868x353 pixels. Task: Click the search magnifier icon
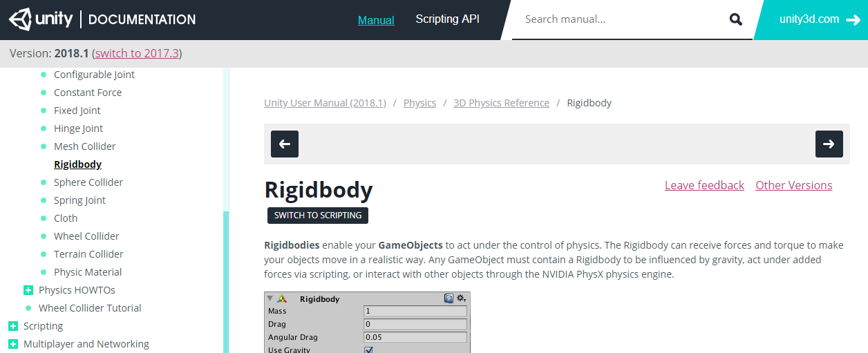click(735, 19)
